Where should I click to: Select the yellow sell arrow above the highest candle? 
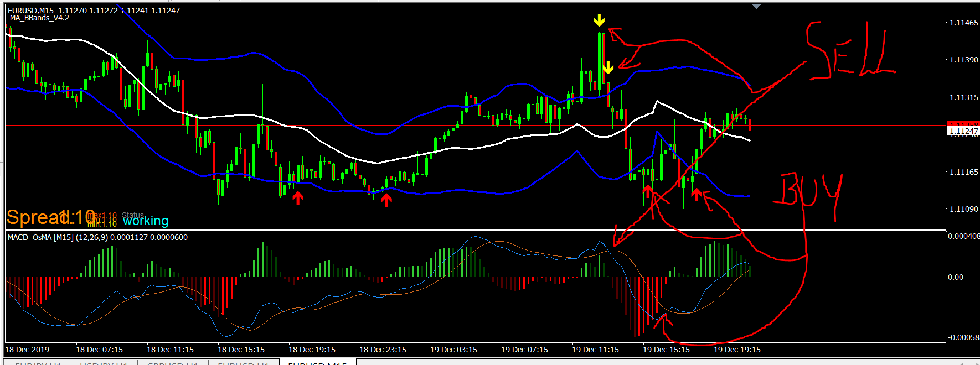tap(599, 21)
